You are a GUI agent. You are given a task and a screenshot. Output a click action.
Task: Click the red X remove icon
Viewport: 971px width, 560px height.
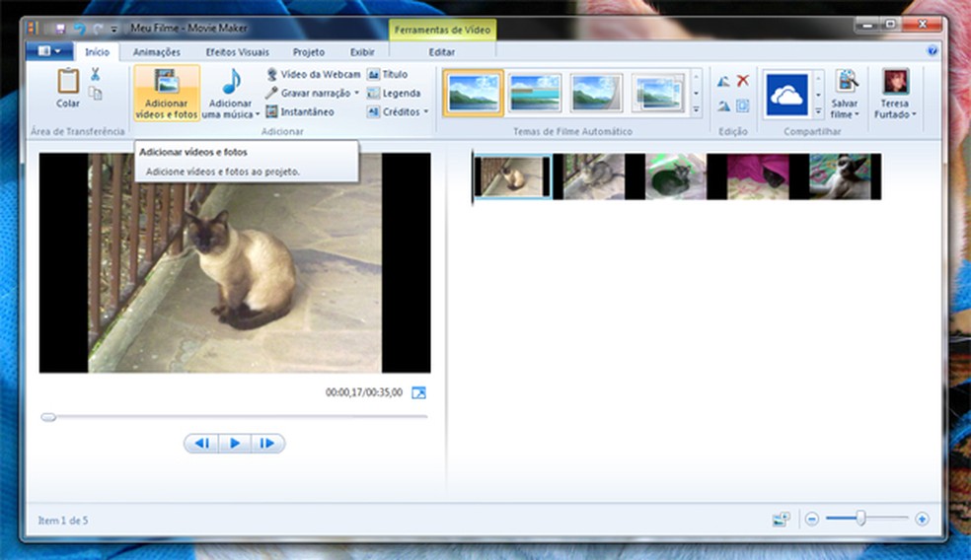pos(742,81)
